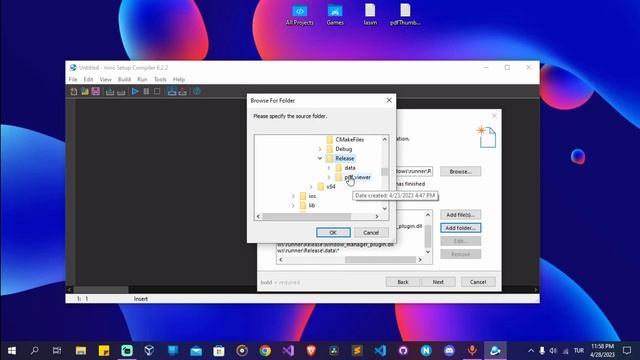Open the notification center icon
Viewport: 640px width, 360px height.
[x=627, y=351]
